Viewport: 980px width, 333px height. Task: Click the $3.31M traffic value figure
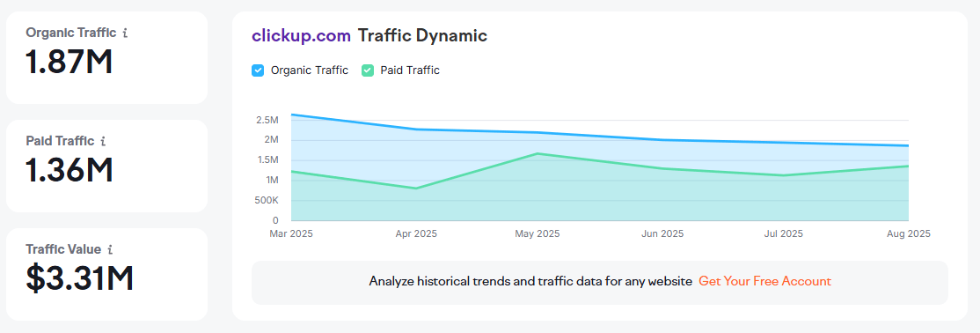[x=80, y=278]
